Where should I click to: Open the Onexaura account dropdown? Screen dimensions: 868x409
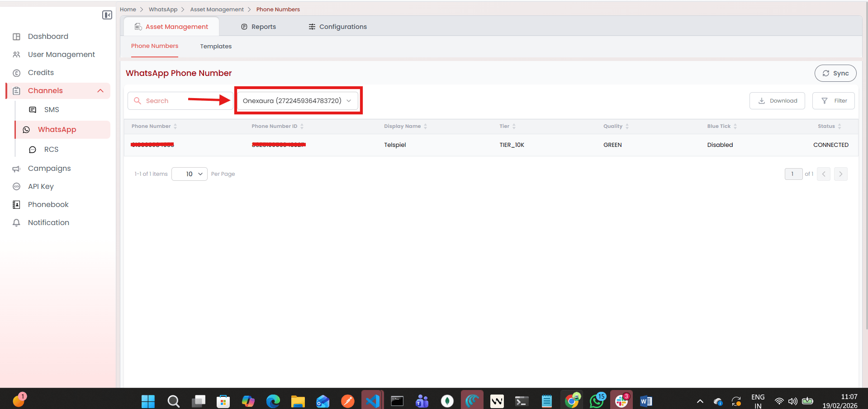pyautogui.click(x=297, y=101)
